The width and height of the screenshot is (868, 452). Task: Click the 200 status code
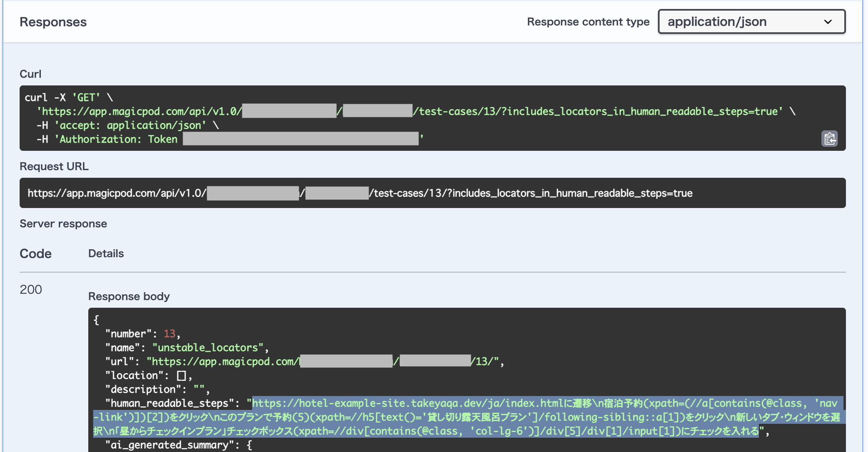[31, 289]
